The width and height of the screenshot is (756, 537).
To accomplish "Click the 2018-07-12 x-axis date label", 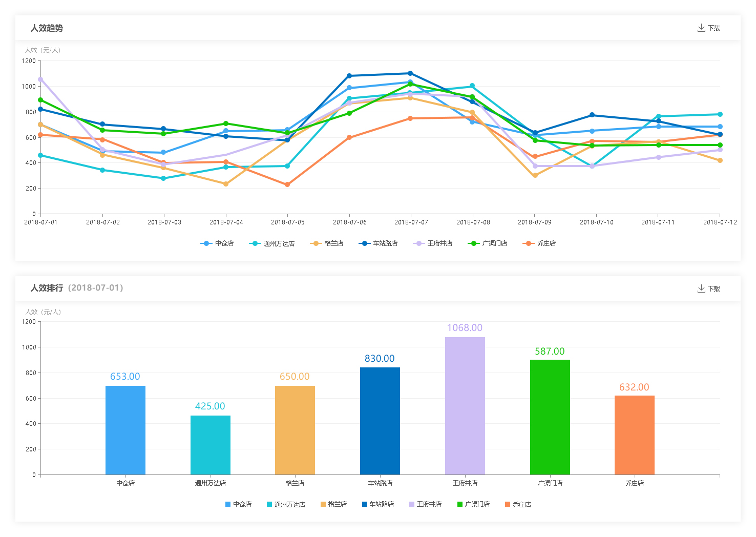I will point(720,222).
